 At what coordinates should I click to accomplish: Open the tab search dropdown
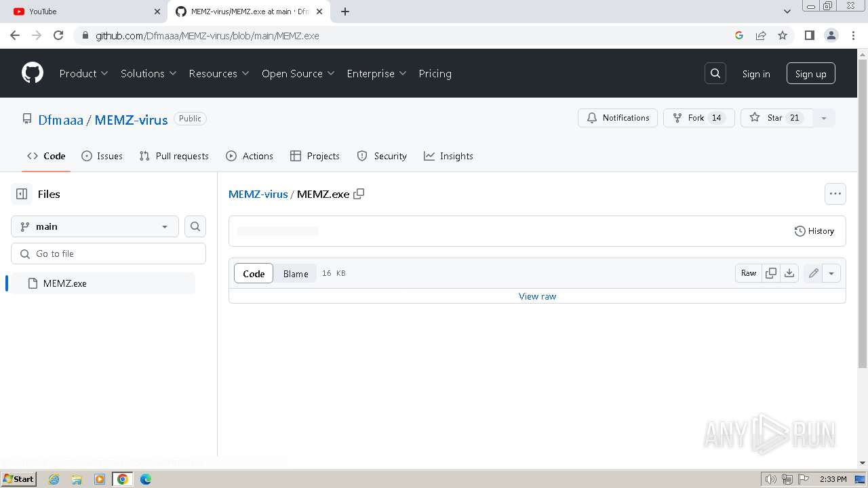tap(787, 12)
